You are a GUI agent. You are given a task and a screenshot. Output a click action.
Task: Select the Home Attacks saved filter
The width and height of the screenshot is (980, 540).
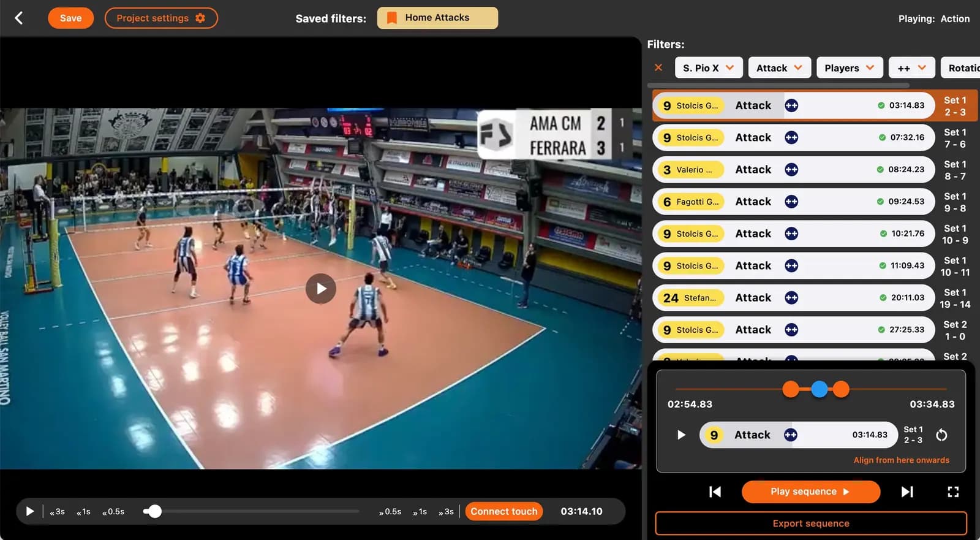coord(437,18)
